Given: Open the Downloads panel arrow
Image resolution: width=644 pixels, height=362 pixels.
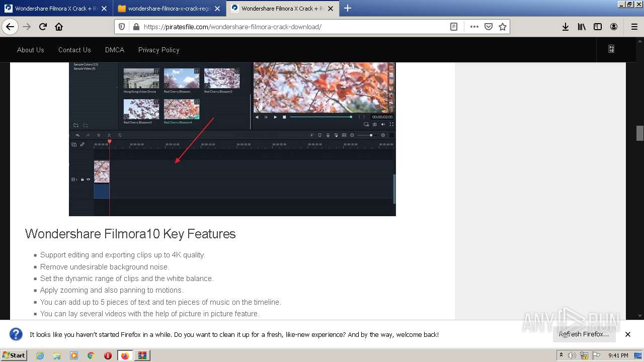Looking at the screenshot, I should tap(566, 27).
